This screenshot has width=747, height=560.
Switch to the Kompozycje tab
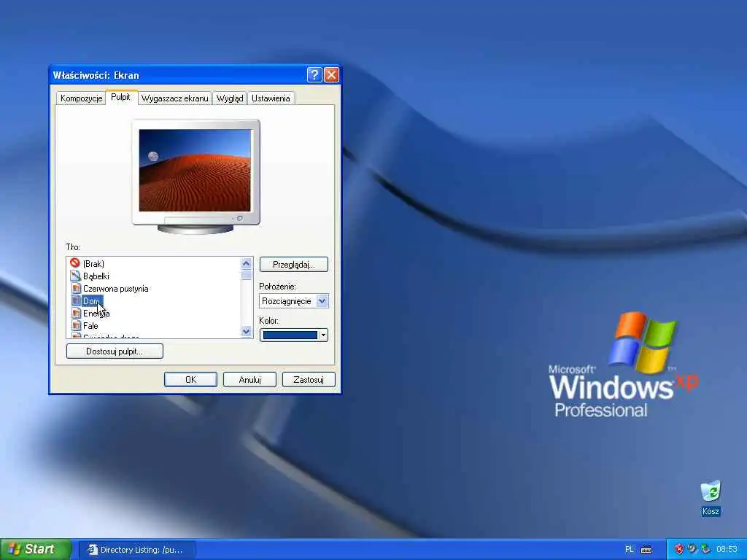coord(82,98)
